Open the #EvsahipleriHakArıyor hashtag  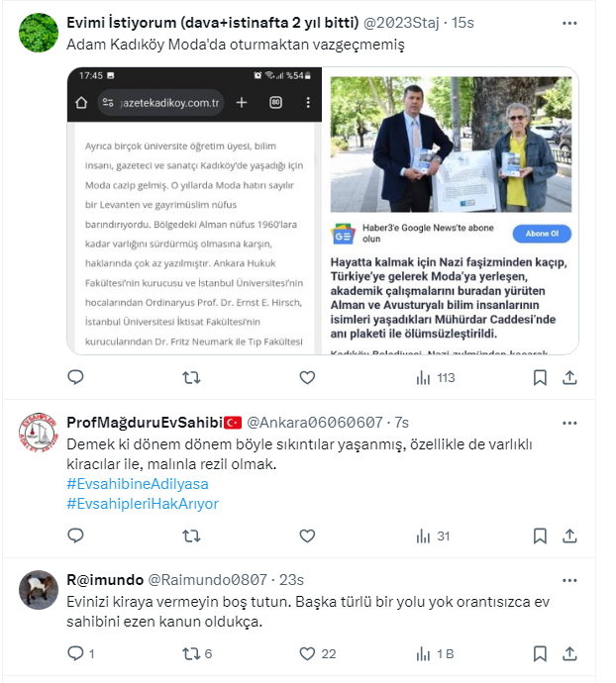[143, 504]
